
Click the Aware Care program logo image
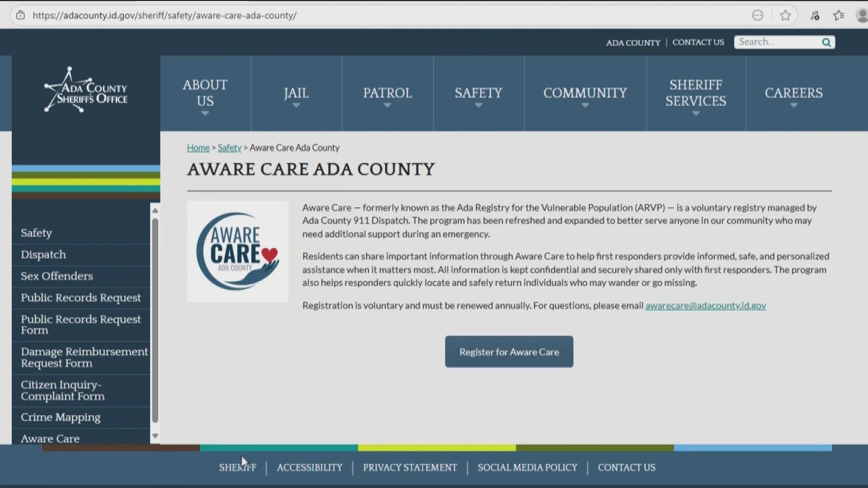[x=237, y=251]
